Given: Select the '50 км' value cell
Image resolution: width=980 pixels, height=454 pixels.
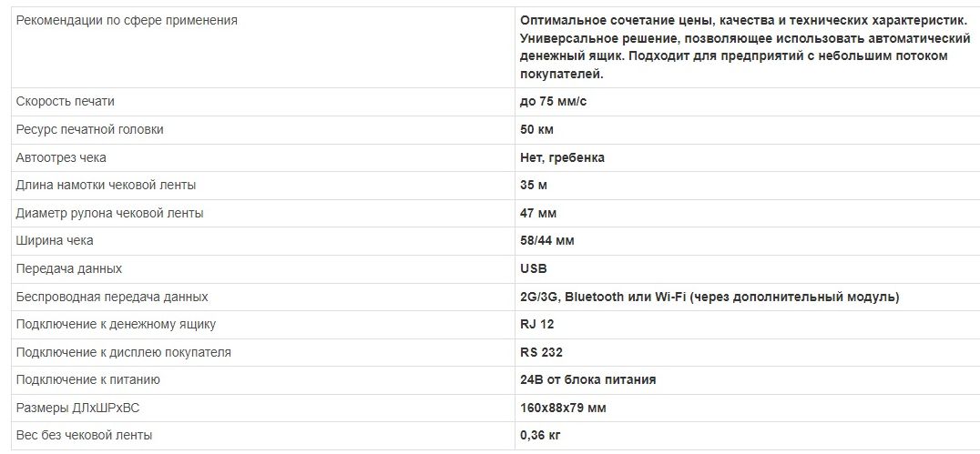Looking at the screenshot, I should coord(536,130).
